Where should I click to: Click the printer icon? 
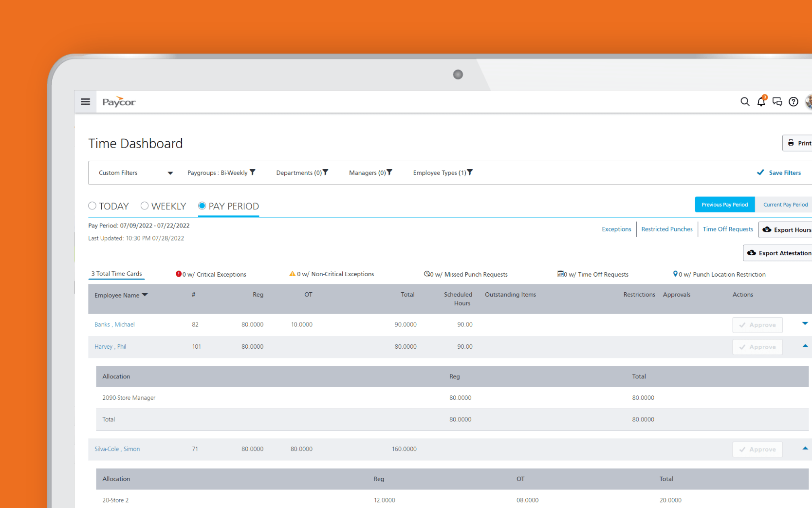[x=791, y=143]
